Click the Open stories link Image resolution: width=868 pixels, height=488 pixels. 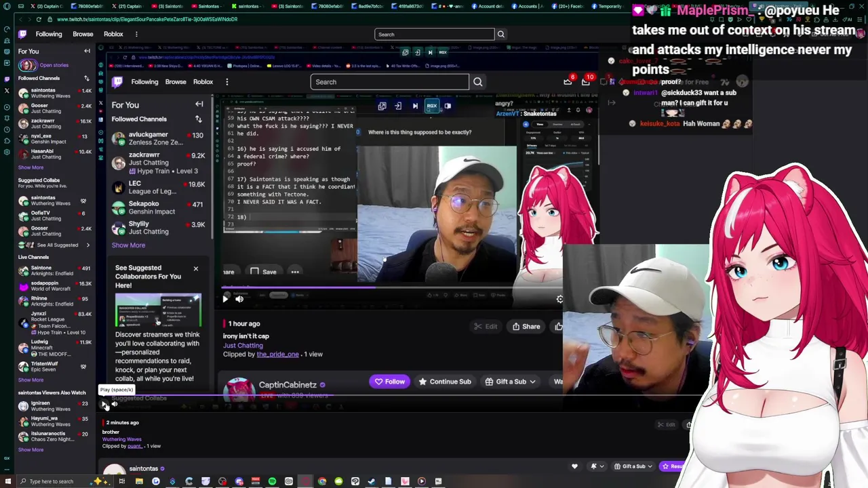(54, 65)
